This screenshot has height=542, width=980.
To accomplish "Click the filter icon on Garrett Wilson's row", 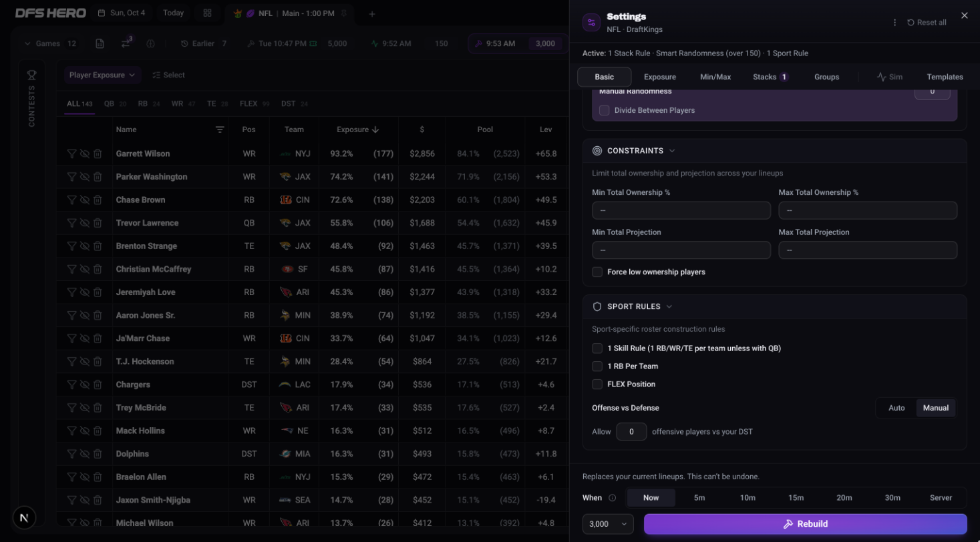I will tap(71, 154).
